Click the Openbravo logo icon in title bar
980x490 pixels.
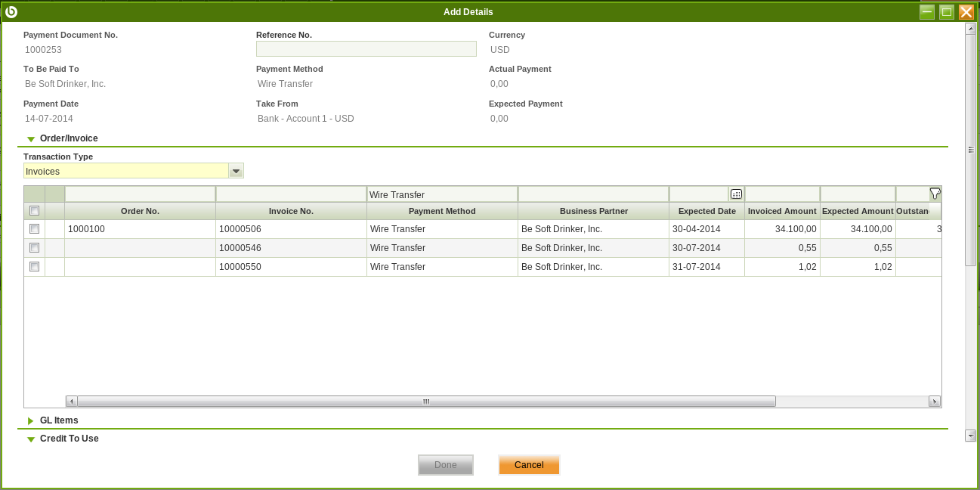click(x=11, y=11)
